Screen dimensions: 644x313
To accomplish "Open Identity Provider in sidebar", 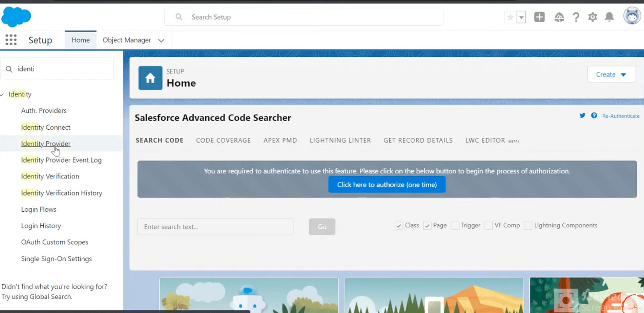I will click(46, 143).
